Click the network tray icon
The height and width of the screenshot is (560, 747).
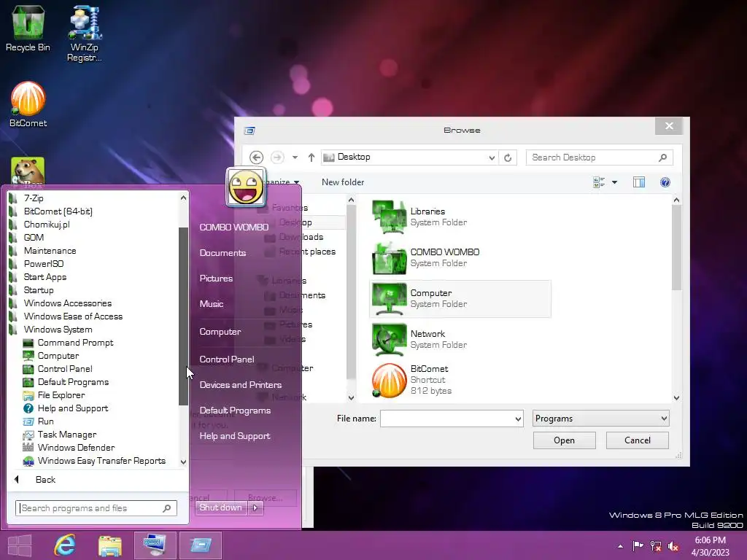coord(656,545)
